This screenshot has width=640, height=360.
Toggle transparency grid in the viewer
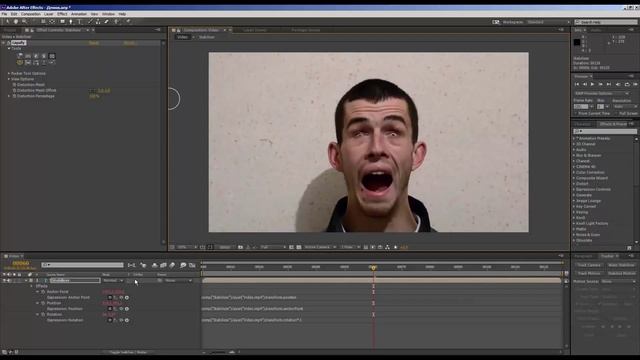[299, 247]
